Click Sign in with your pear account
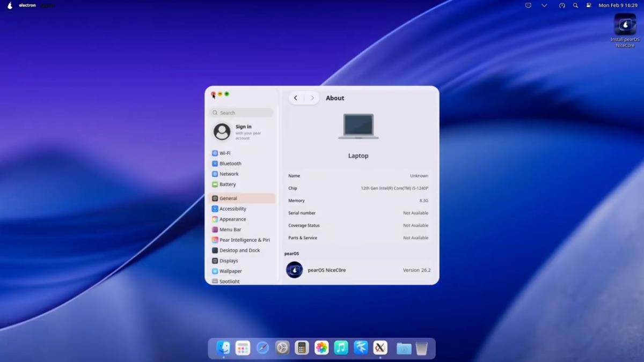 [x=243, y=132]
